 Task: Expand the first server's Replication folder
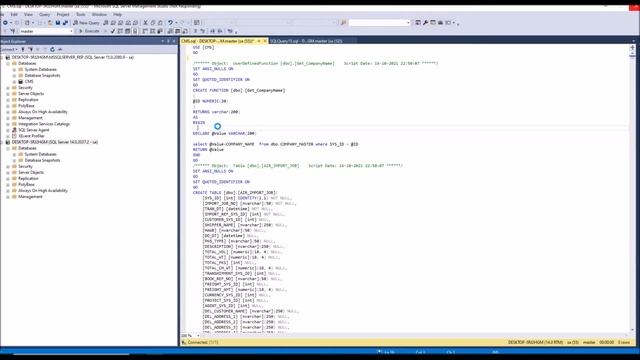coord(8,100)
